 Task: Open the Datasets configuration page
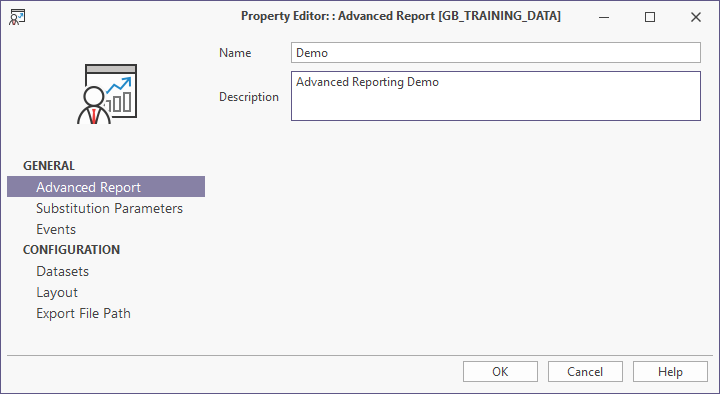pyautogui.click(x=62, y=271)
